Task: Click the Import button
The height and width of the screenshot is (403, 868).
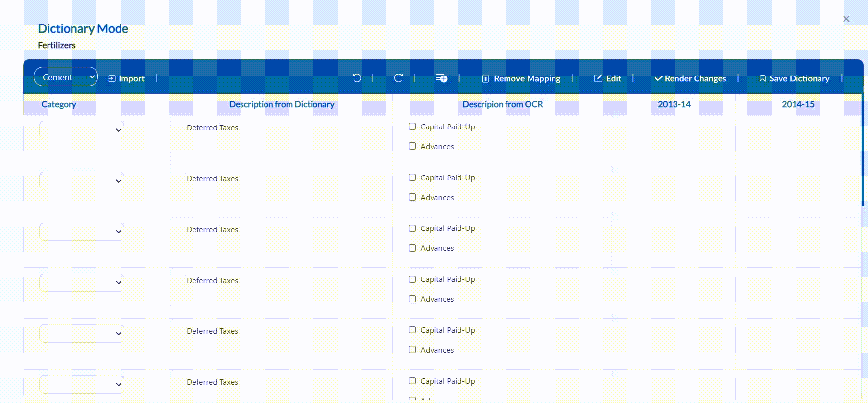Action: pyautogui.click(x=126, y=78)
